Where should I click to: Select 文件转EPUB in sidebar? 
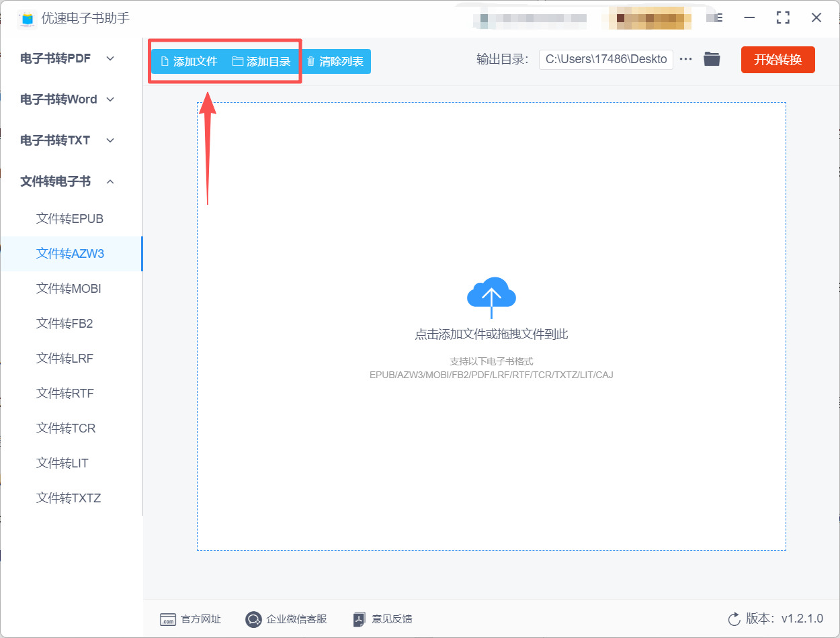point(70,219)
